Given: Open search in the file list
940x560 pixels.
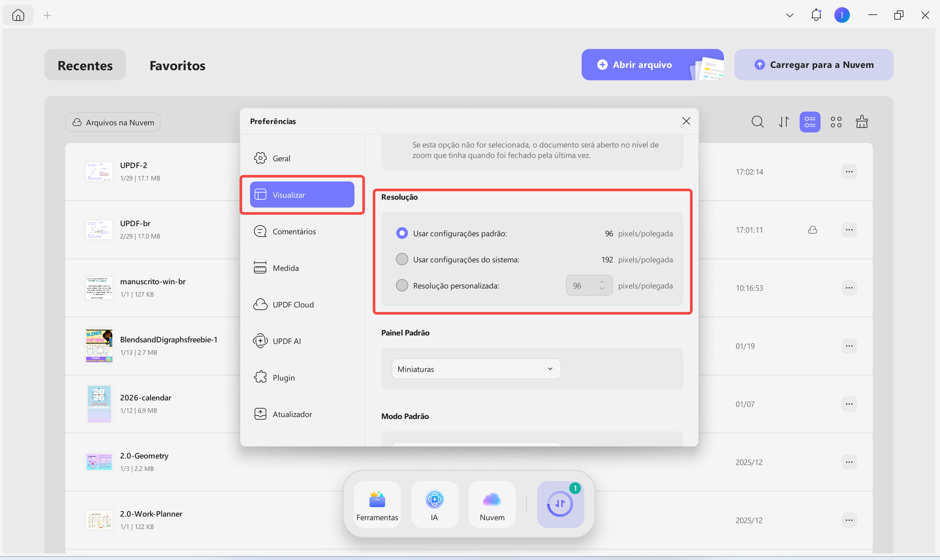Looking at the screenshot, I should pyautogui.click(x=757, y=122).
